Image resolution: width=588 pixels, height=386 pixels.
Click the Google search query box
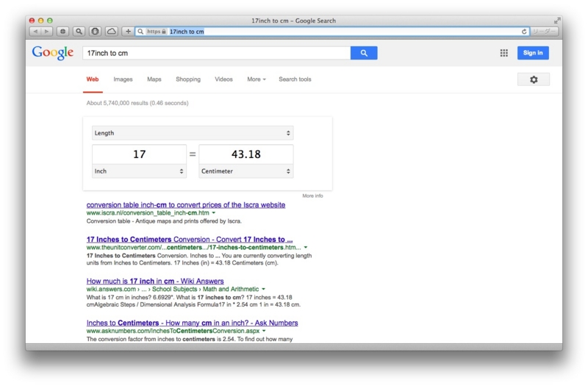pyautogui.click(x=216, y=53)
